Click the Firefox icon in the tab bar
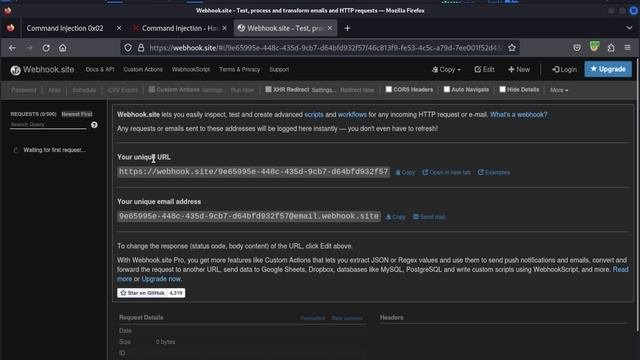 (10, 28)
